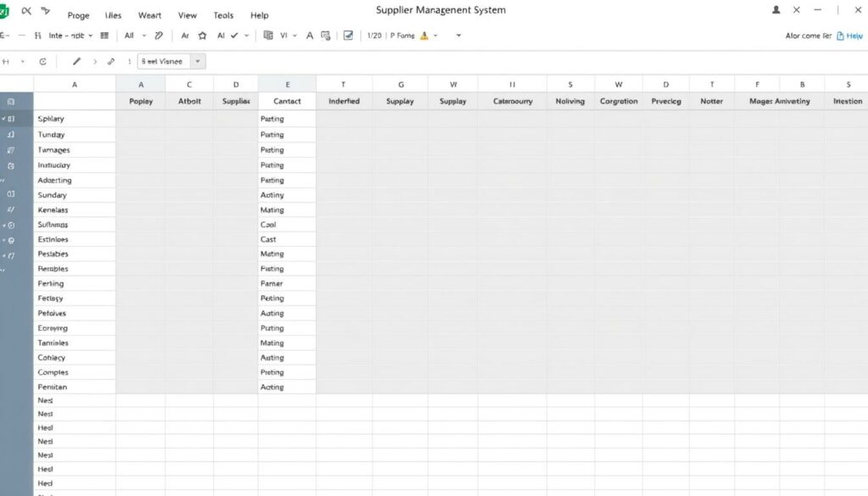Open the standalone toolbar overflow arrow
The width and height of the screenshot is (868, 496).
(x=459, y=36)
